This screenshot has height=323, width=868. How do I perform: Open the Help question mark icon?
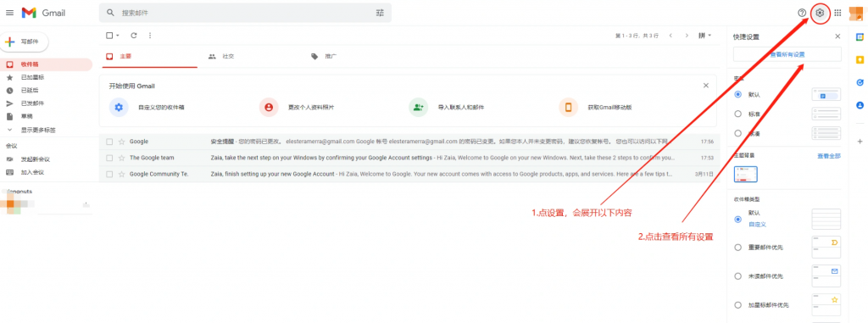click(802, 13)
